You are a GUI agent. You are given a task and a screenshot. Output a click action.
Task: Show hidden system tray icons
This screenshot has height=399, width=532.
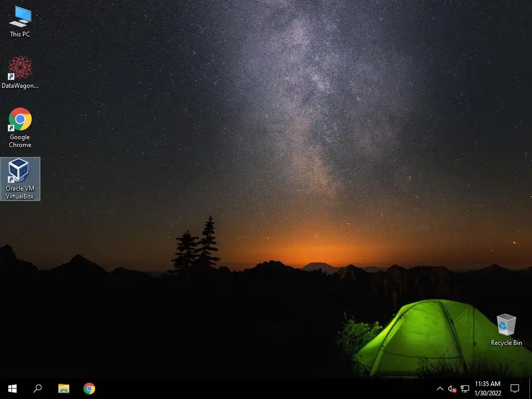click(x=440, y=389)
